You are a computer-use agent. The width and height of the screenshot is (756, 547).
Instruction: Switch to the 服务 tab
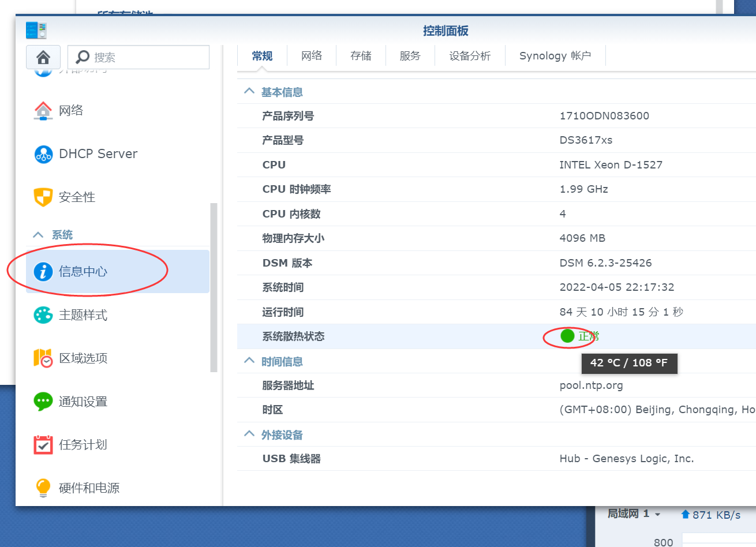click(410, 56)
